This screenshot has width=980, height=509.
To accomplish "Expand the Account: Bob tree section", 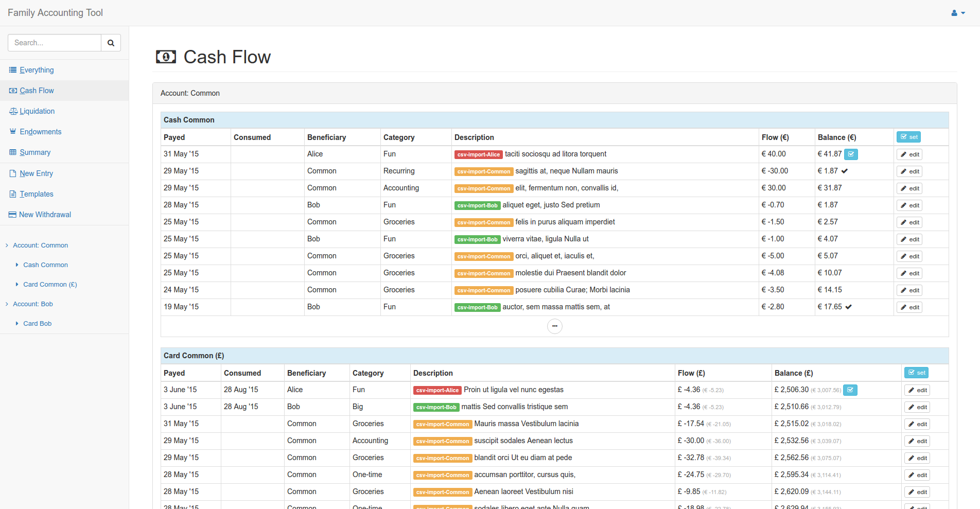I will click(x=7, y=304).
